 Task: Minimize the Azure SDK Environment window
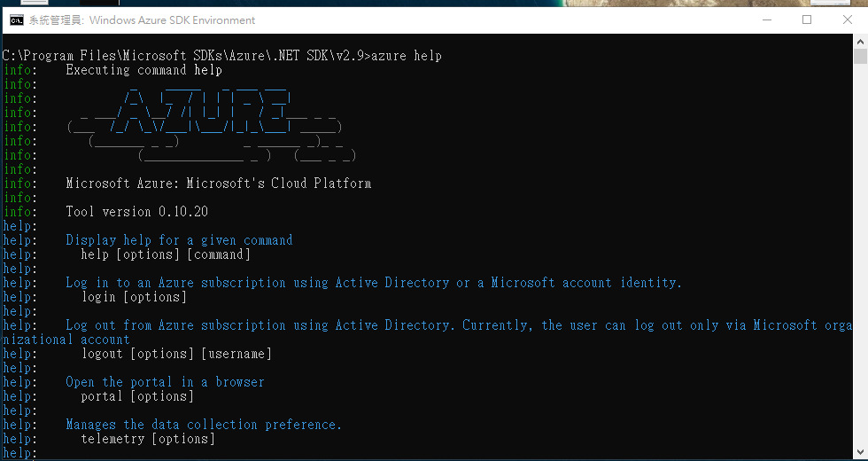tap(767, 20)
